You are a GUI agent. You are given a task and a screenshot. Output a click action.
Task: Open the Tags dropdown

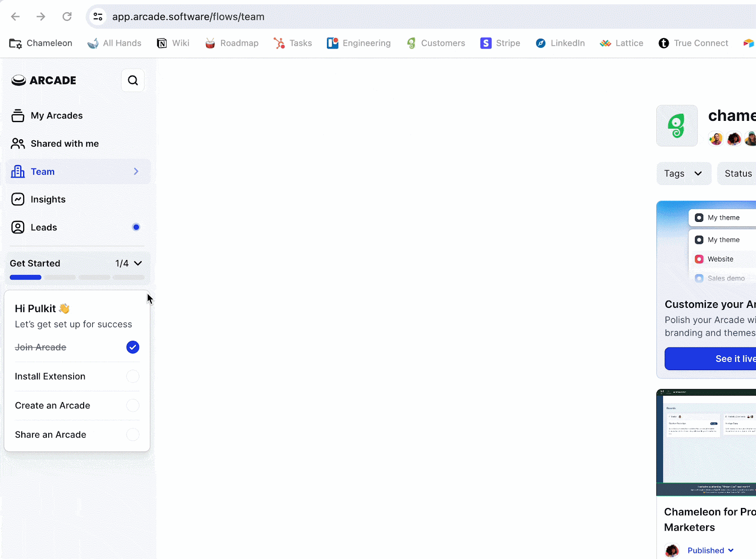tap(683, 173)
